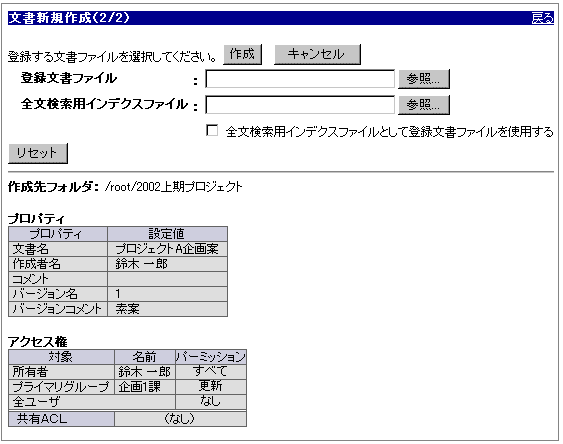Click the リセット button
The height and width of the screenshot is (444, 563).
(x=38, y=153)
